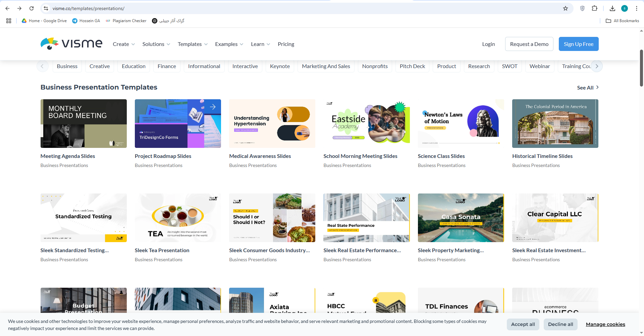644x336 pixels.
Task: Go back using browser back arrow
Action: [x=7, y=8]
